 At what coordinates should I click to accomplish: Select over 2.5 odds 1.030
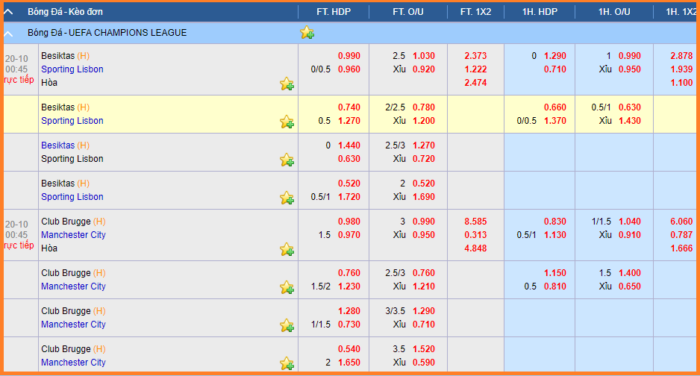(x=424, y=56)
